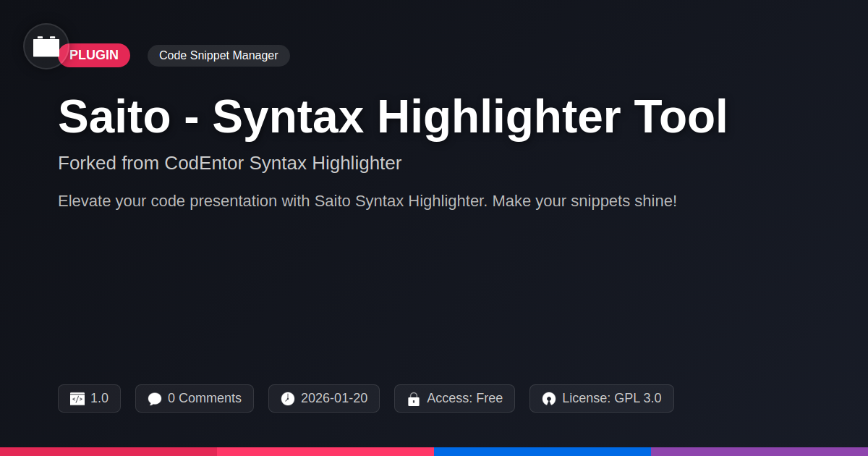Click the 2026-01-20 date badge
The image size is (868, 456).
324,398
